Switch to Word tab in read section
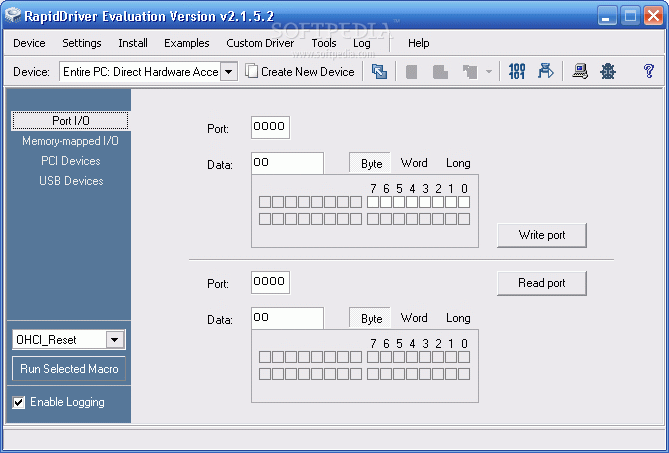The image size is (669, 453). 414,318
